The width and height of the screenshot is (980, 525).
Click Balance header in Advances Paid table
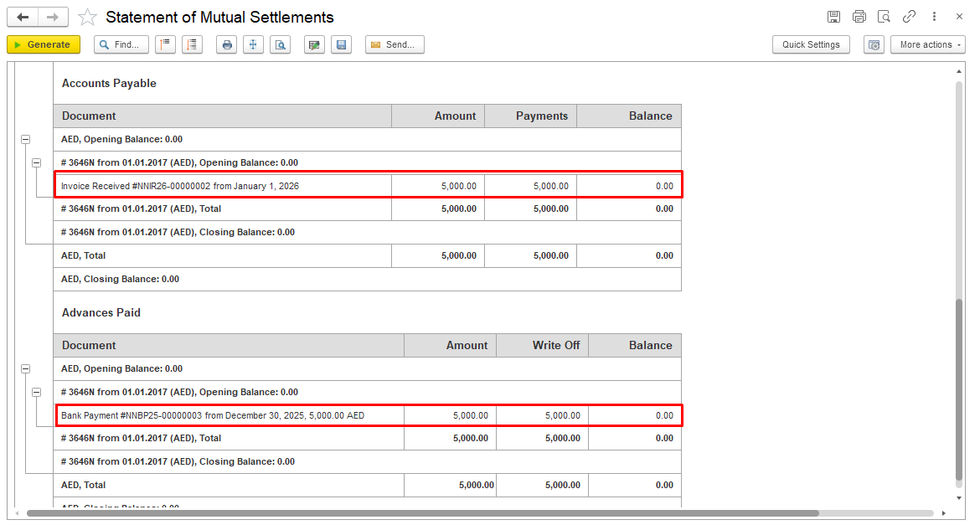[x=635, y=345]
